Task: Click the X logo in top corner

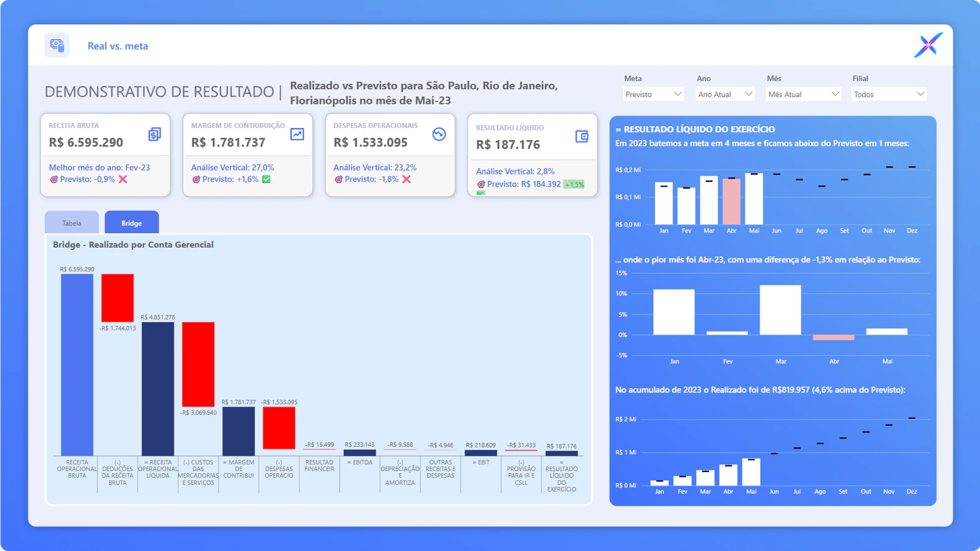Action: click(x=928, y=45)
